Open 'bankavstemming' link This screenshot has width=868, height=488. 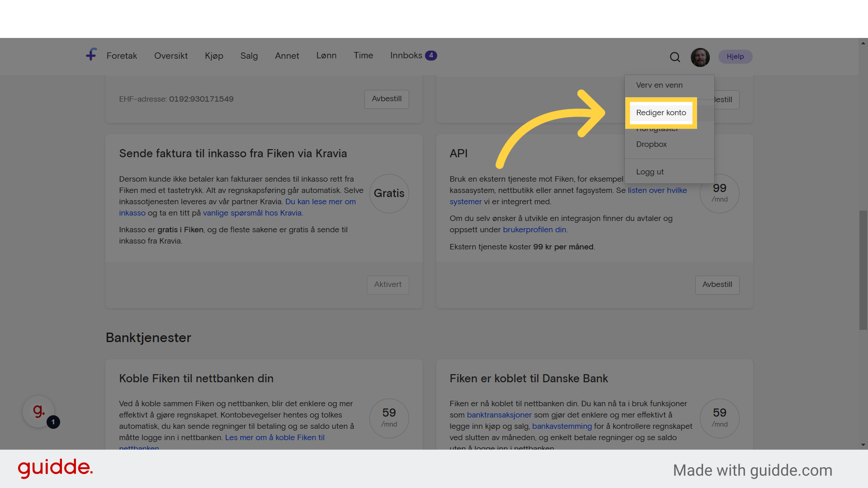[562, 426]
